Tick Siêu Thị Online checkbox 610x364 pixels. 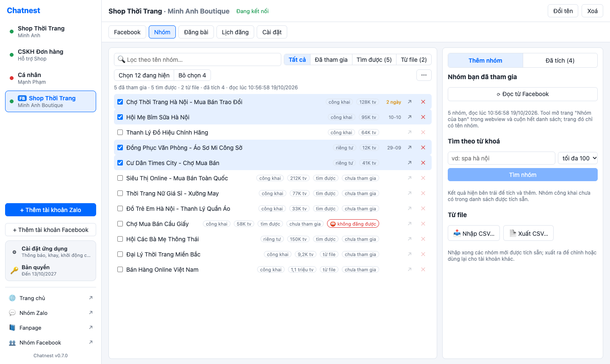120,178
